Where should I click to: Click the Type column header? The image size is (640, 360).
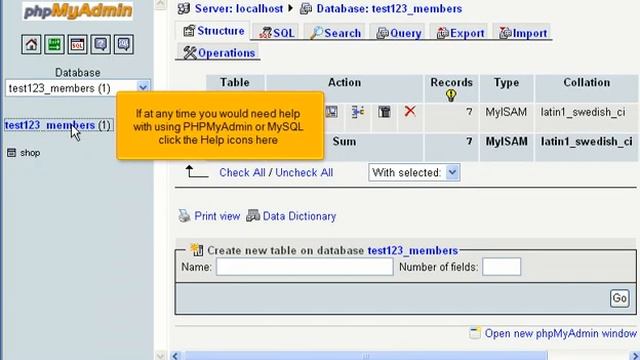[506, 82]
